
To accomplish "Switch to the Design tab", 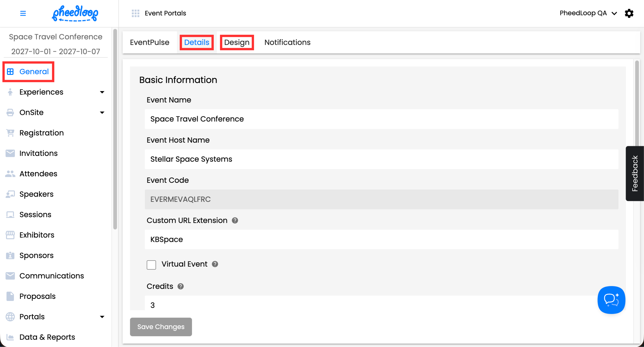I will pyautogui.click(x=237, y=42).
